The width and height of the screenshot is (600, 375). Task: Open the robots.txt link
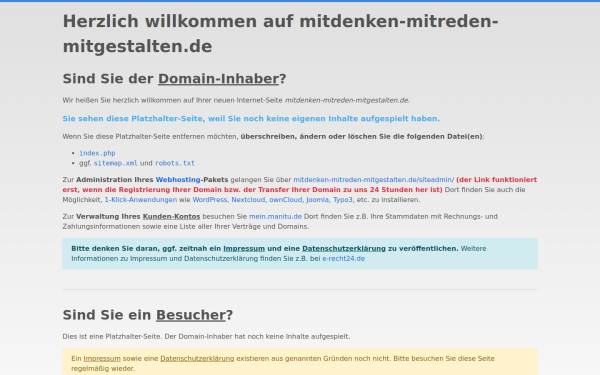point(174,163)
